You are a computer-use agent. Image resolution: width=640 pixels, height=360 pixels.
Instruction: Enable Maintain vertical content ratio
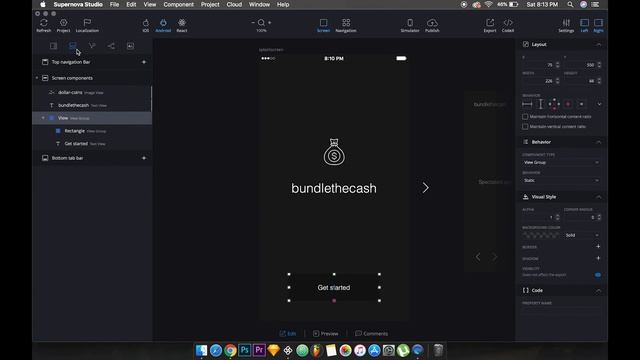tap(525, 127)
